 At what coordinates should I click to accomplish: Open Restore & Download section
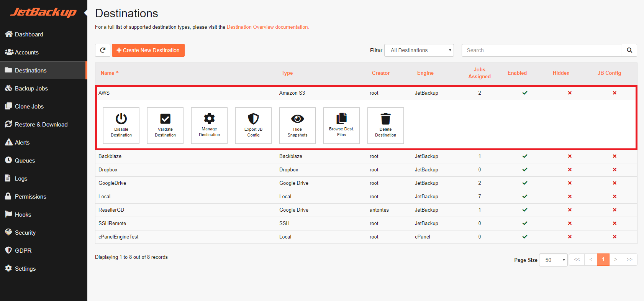coord(44,124)
